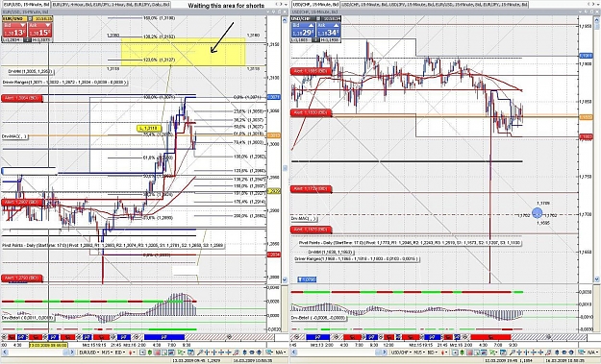Click the red grid icon in left chart toolbar

point(157,352)
